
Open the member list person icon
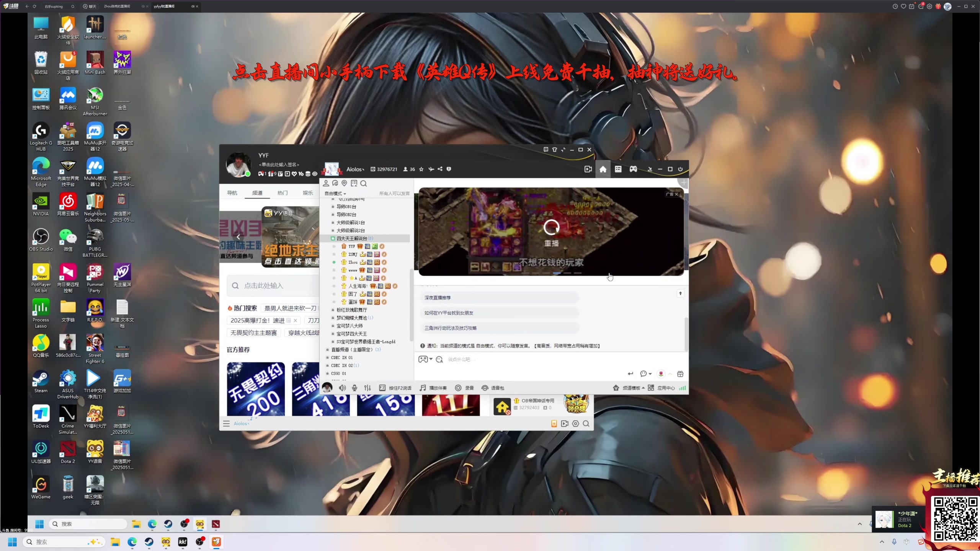tap(326, 183)
